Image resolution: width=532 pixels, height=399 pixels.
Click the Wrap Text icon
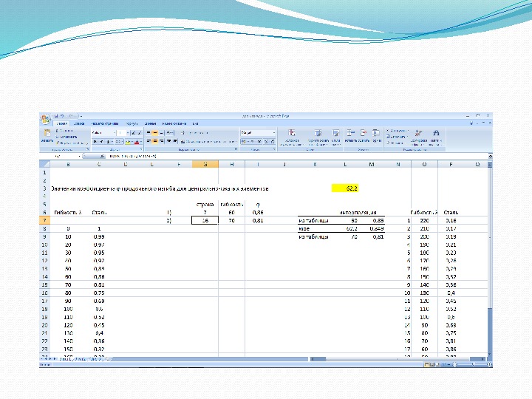[183, 133]
